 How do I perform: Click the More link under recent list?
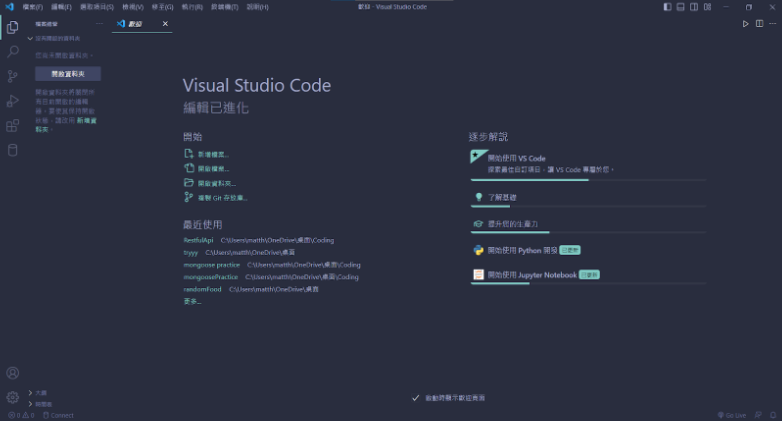(x=192, y=301)
